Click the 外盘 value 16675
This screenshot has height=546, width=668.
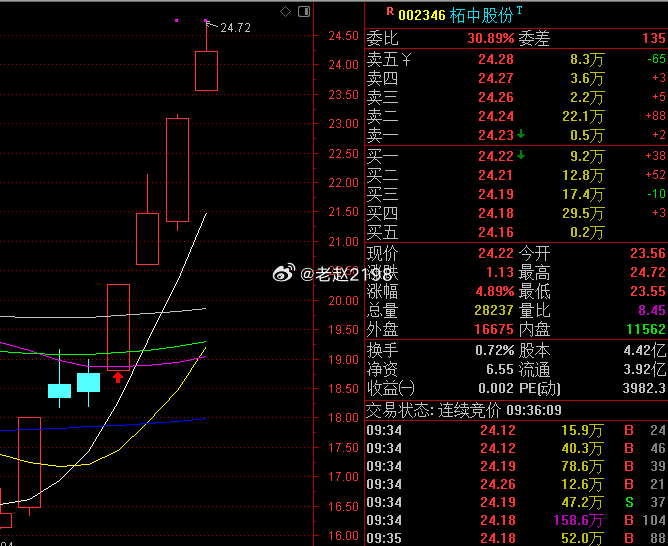click(x=494, y=329)
